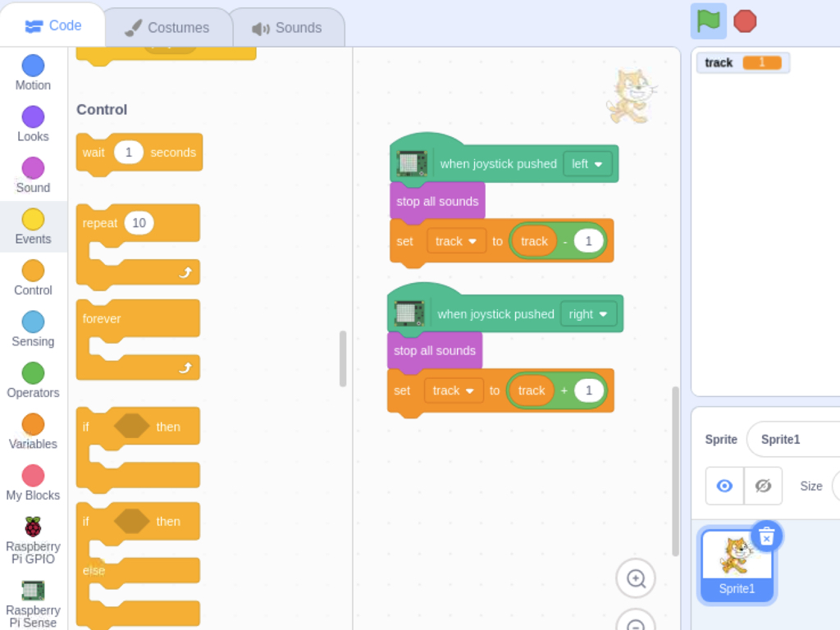Switch to the Costumes tab
840x630 pixels.
(167, 28)
